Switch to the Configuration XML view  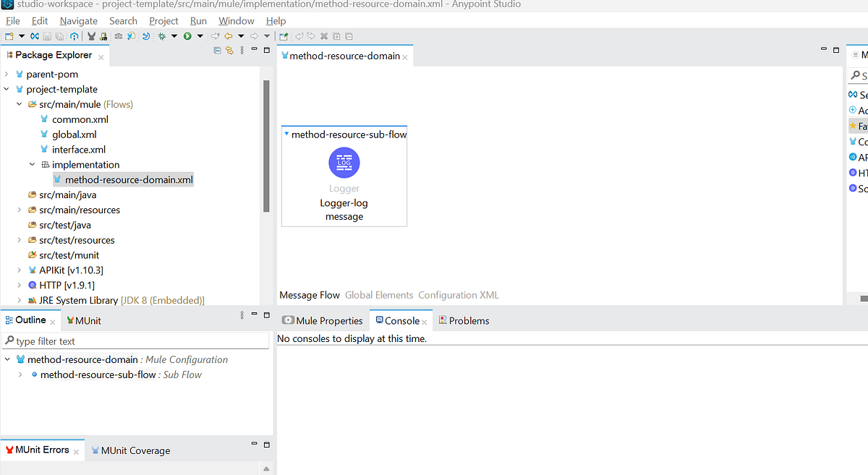pos(458,294)
